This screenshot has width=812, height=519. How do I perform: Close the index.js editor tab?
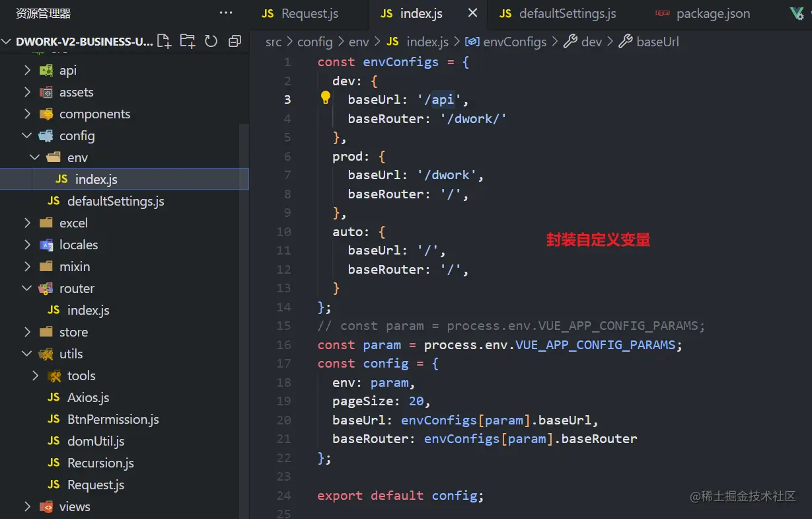click(x=472, y=13)
